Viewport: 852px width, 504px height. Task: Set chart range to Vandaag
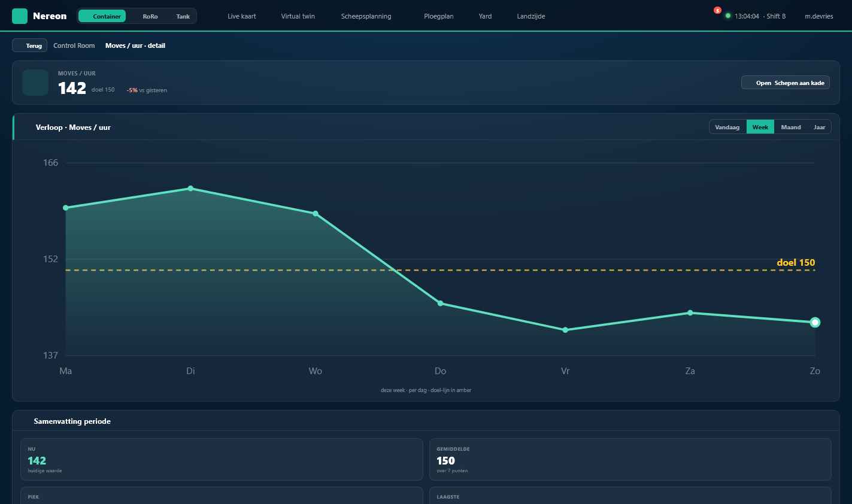pyautogui.click(x=727, y=127)
